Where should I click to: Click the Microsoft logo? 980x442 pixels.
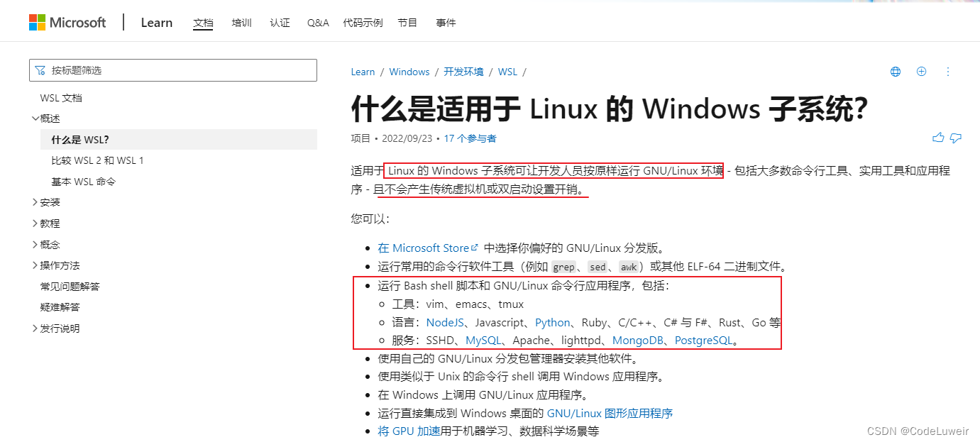click(x=67, y=22)
